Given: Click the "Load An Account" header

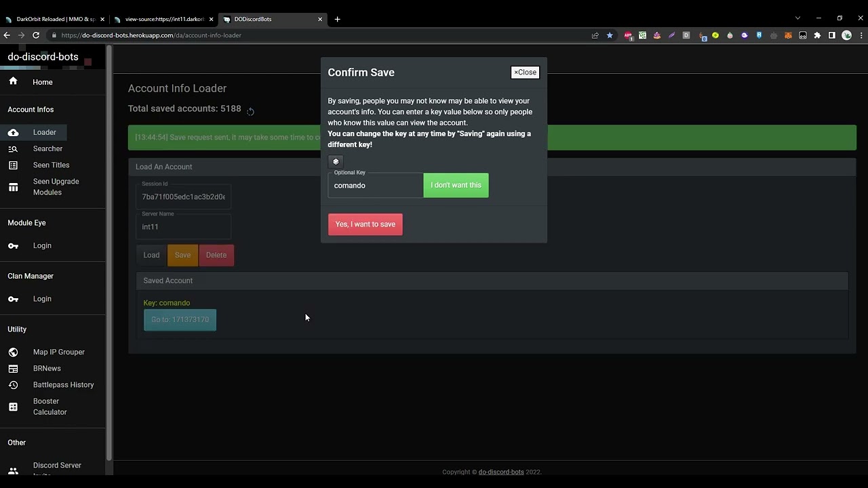Looking at the screenshot, I should tap(492, 167).
